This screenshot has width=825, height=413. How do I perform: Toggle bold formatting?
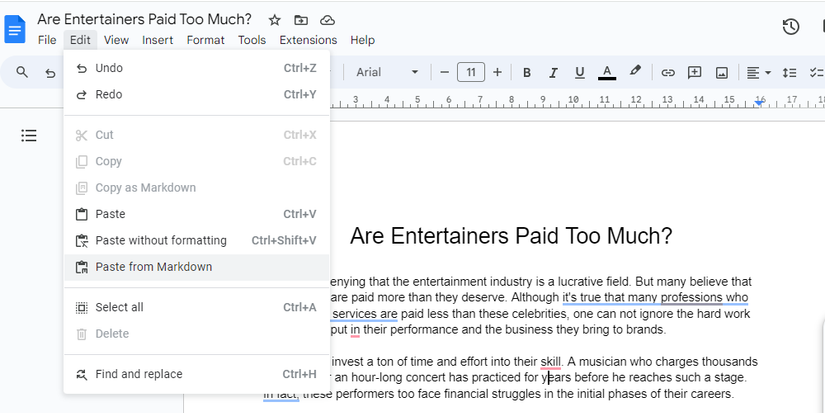coord(526,72)
